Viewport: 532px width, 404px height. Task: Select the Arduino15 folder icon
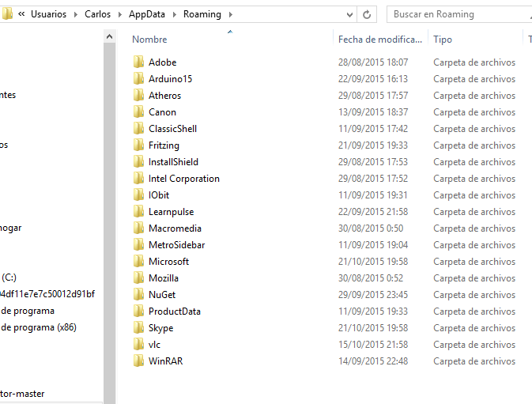click(139, 79)
